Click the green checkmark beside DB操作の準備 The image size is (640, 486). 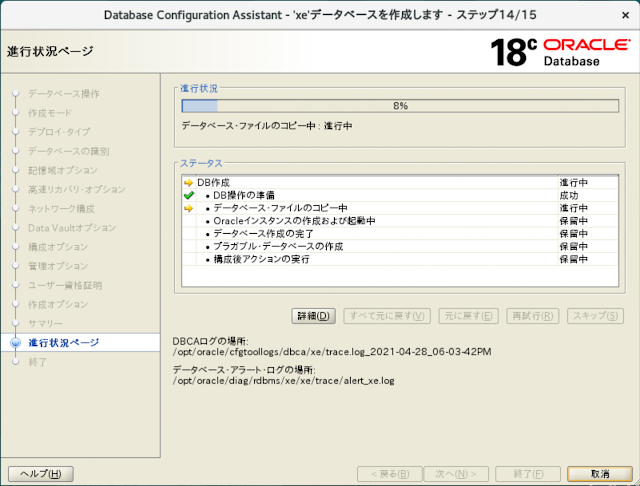pos(188,195)
